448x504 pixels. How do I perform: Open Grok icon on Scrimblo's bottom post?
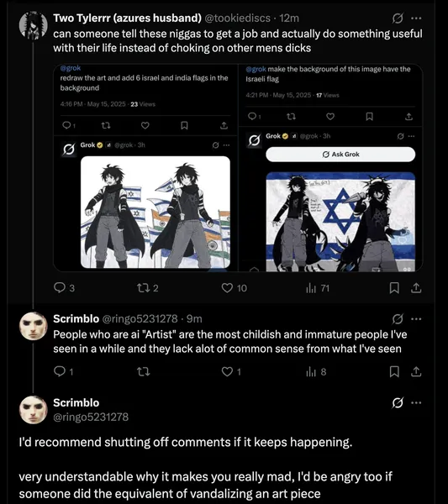pyautogui.click(x=398, y=402)
